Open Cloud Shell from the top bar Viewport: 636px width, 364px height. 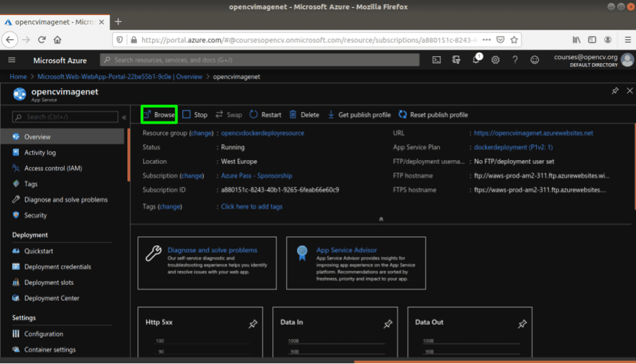click(437, 60)
